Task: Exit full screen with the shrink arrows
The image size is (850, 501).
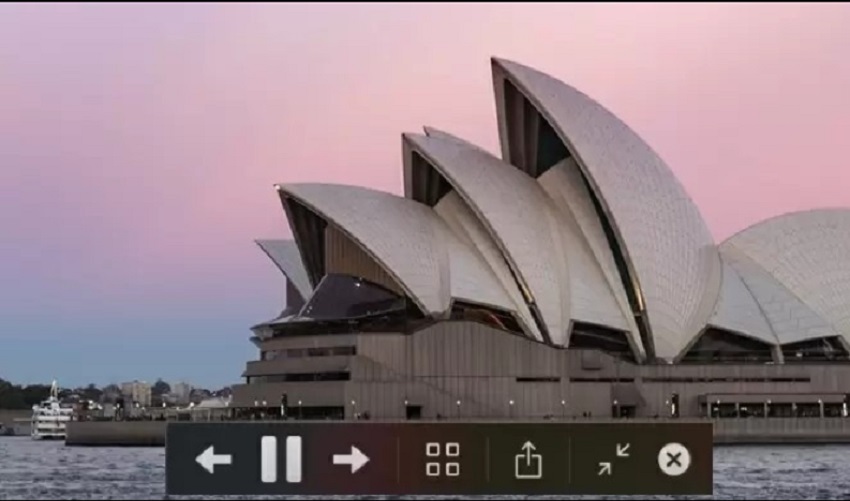Action: (614, 459)
